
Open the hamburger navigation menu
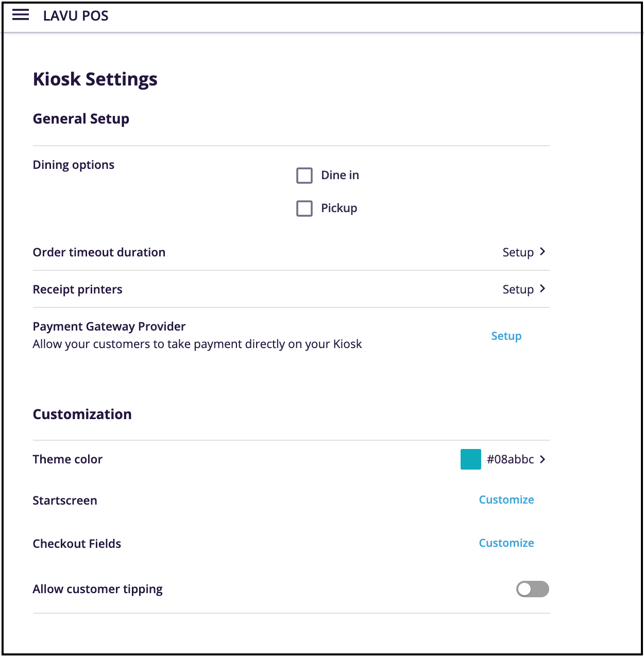(20, 15)
